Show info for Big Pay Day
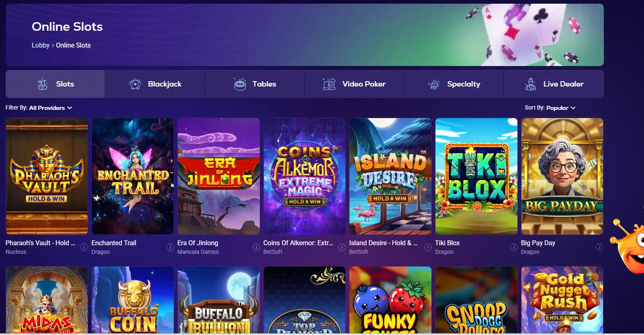Image resolution: width=644 pixels, height=335 pixels. tap(599, 247)
